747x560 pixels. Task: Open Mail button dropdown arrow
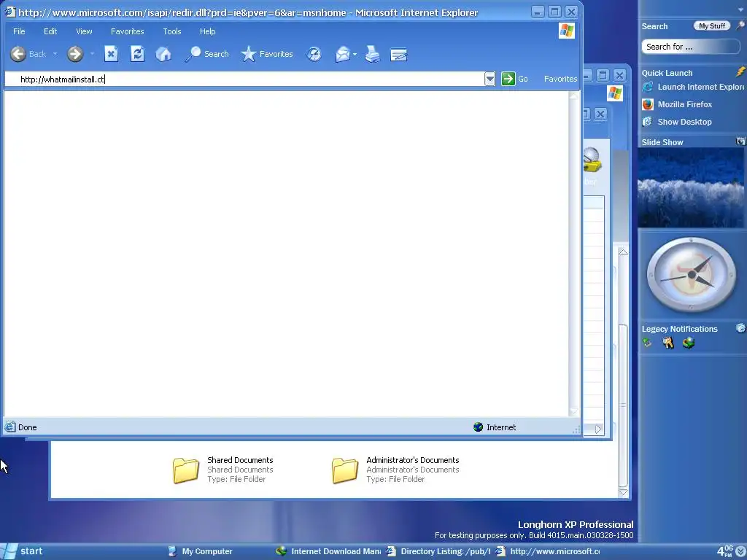point(355,54)
